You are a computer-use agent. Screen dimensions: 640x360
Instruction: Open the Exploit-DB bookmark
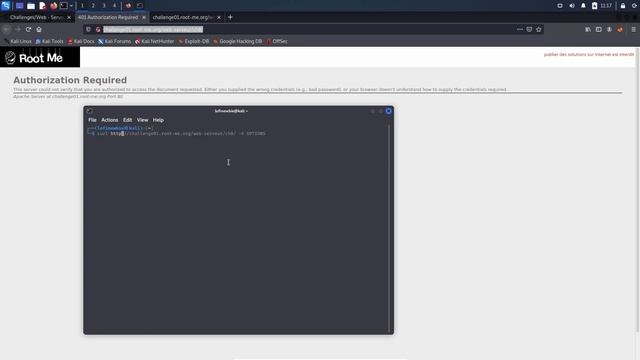[194, 41]
